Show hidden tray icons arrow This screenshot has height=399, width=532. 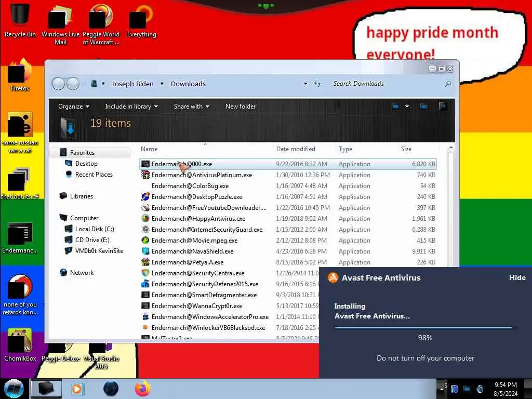pyautogui.click(x=442, y=389)
